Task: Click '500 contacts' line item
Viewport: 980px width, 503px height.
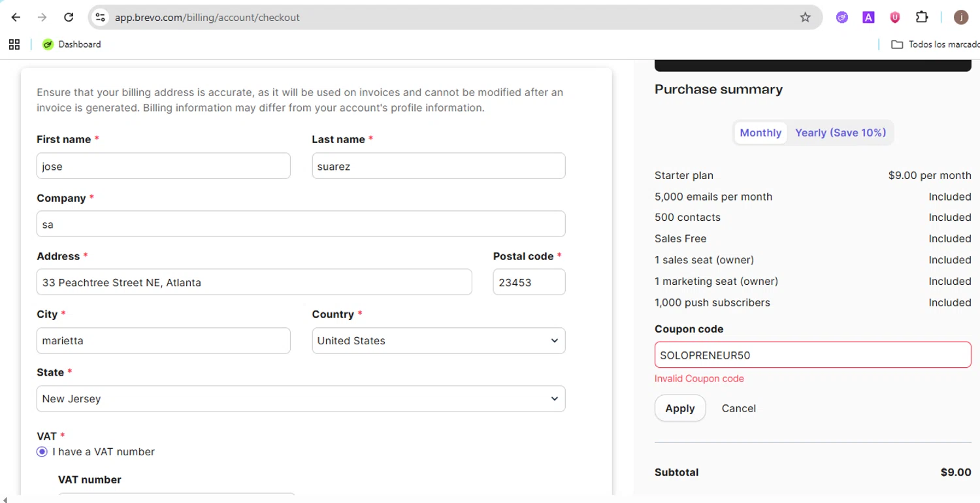Action: [x=687, y=218]
